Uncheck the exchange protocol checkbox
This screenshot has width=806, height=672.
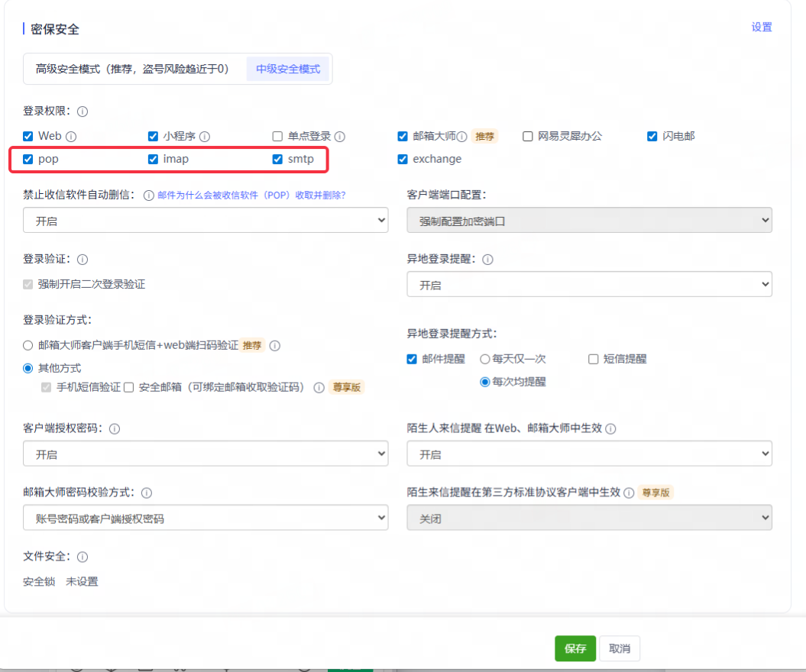[x=403, y=160]
